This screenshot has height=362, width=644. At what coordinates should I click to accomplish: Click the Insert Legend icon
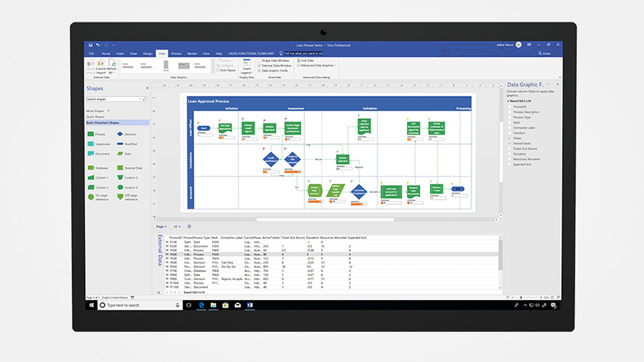(x=246, y=67)
